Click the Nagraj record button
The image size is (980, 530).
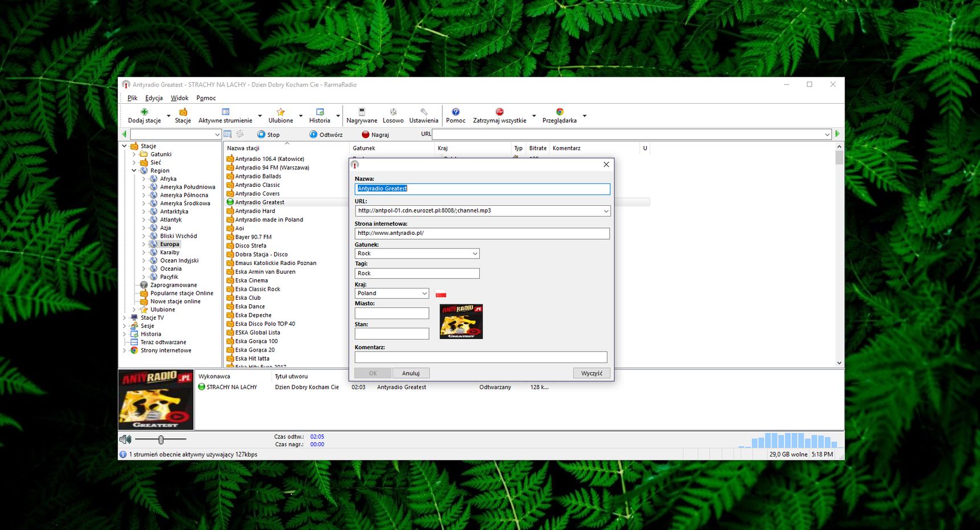(375, 134)
